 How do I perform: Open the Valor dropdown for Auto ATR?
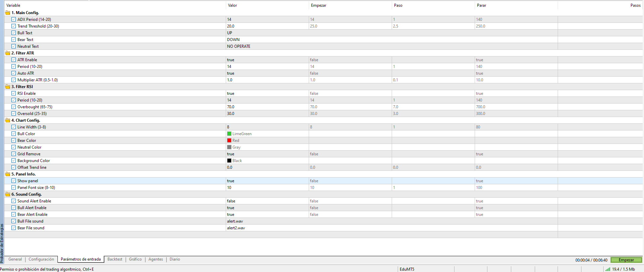[x=267, y=73]
